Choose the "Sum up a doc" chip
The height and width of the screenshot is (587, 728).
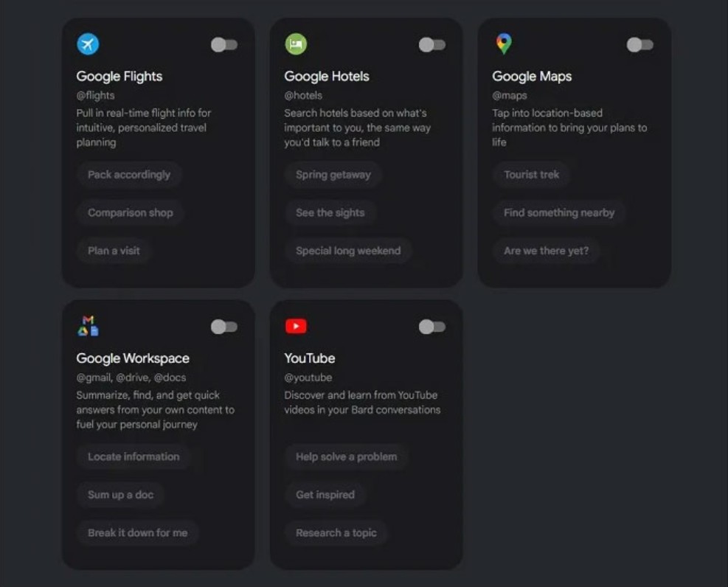pyautogui.click(x=121, y=495)
